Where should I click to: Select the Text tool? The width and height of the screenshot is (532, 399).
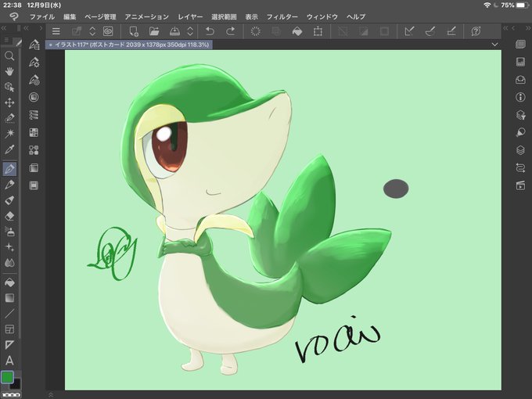coord(9,361)
